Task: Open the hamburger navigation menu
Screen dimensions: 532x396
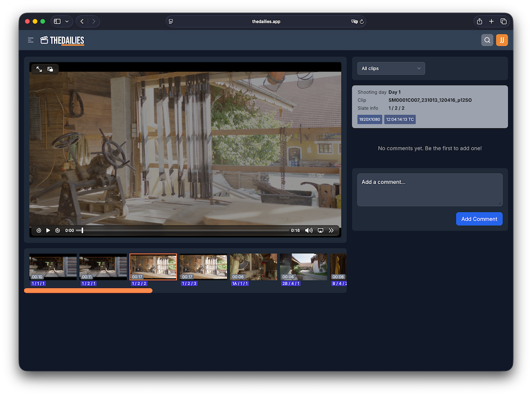Action: pos(31,40)
